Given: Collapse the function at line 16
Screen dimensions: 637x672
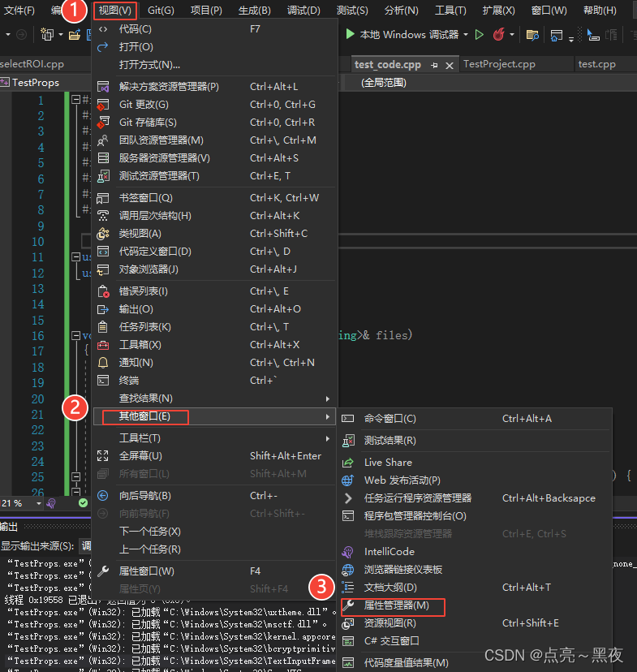Looking at the screenshot, I should [75, 335].
